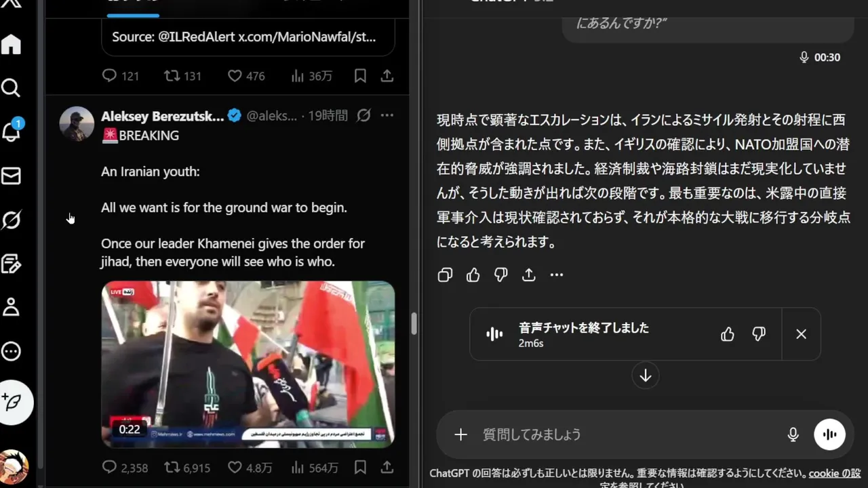The width and height of the screenshot is (868, 488).
Task: Open Grok icon in sidebar
Action: tap(12, 220)
